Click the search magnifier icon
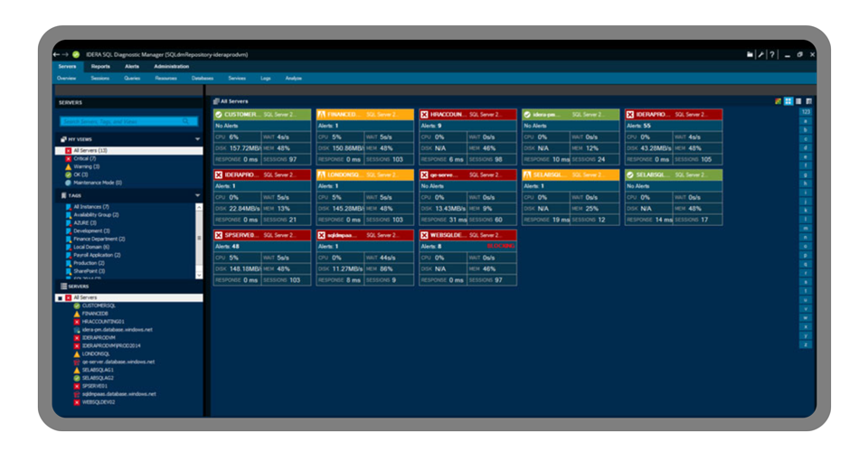Viewport: 868px width, 461px height. 186,121
